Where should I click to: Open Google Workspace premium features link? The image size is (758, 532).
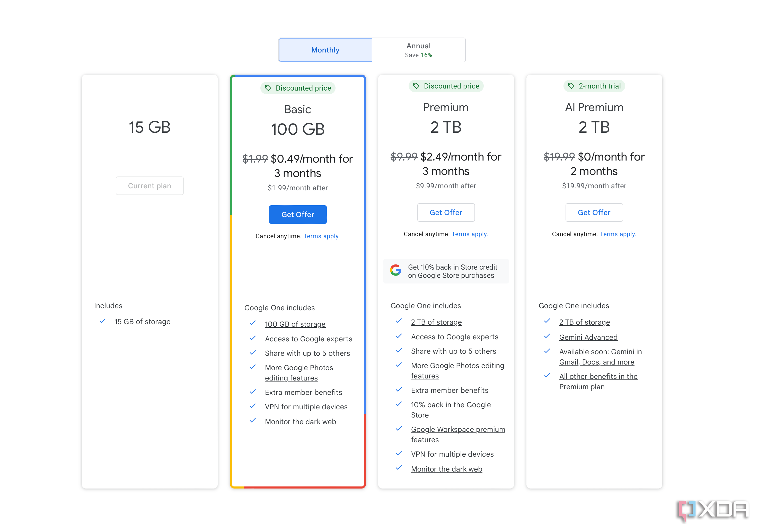point(458,434)
